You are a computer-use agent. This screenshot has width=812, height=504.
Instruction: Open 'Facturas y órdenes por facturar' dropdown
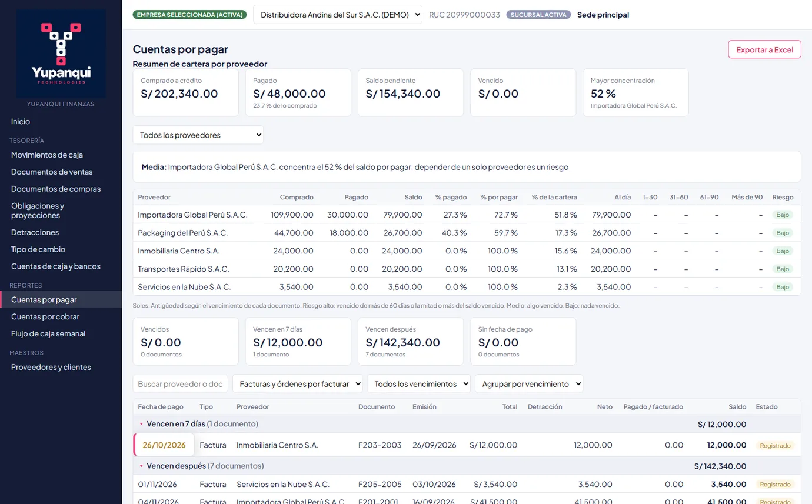pyautogui.click(x=298, y=384)
